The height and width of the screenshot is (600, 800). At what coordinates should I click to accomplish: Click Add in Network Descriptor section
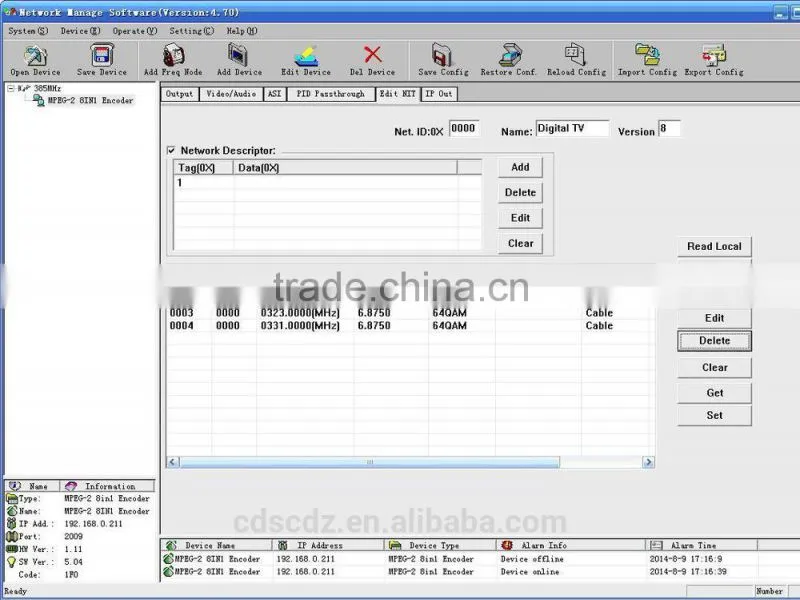520,167
